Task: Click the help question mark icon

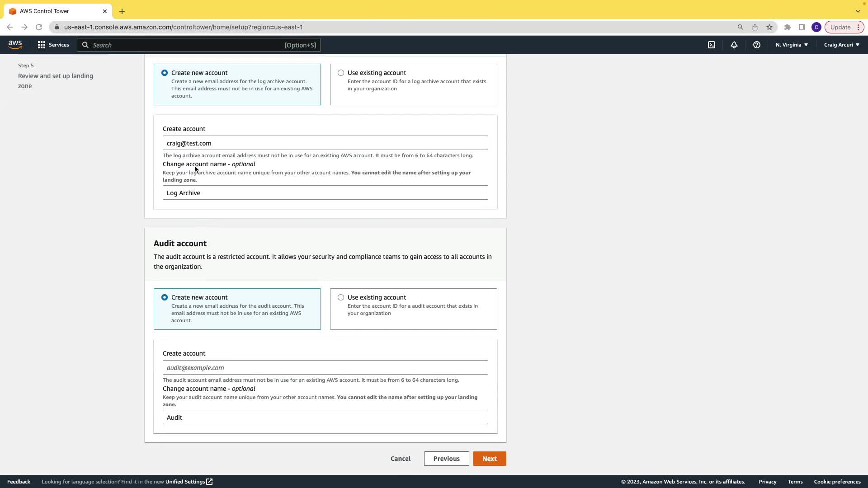Action: [x=756, y=45]
